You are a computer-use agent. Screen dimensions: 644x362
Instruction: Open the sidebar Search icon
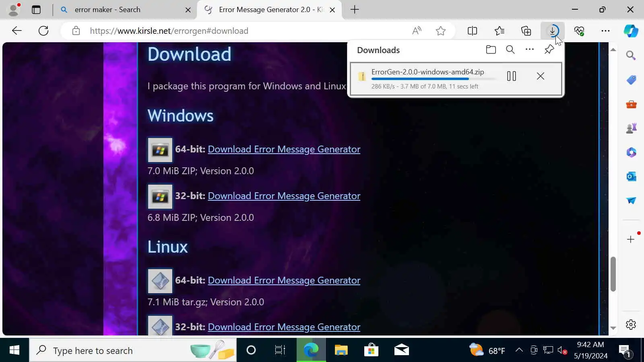point(631,56)
